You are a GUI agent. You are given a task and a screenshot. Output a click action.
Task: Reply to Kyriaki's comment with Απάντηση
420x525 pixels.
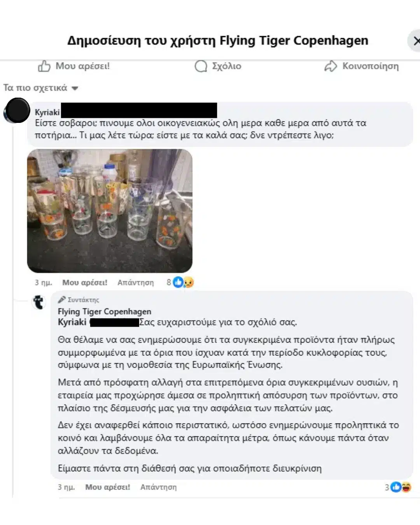click(x=136, y=283)
